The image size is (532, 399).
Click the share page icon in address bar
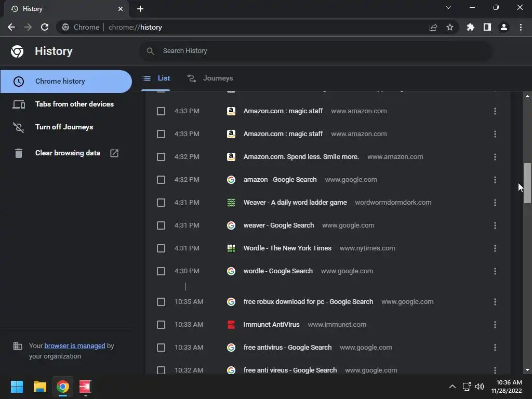(433, 27)
